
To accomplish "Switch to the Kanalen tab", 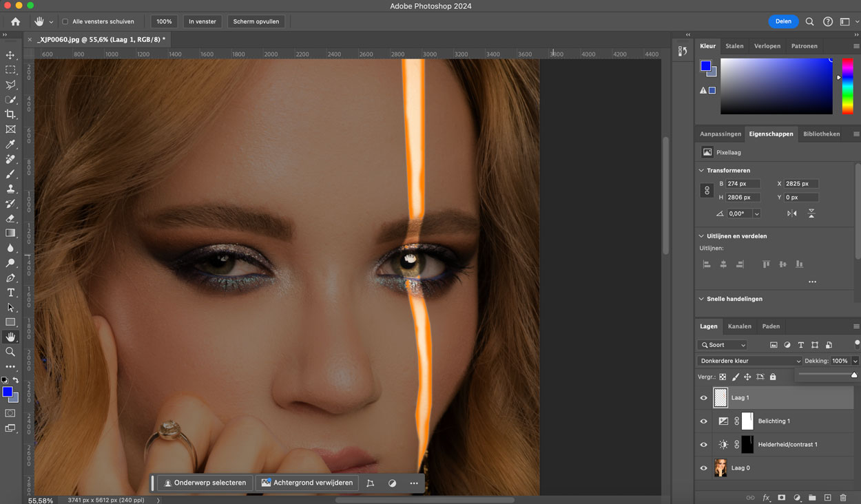I will coord(739,326).
